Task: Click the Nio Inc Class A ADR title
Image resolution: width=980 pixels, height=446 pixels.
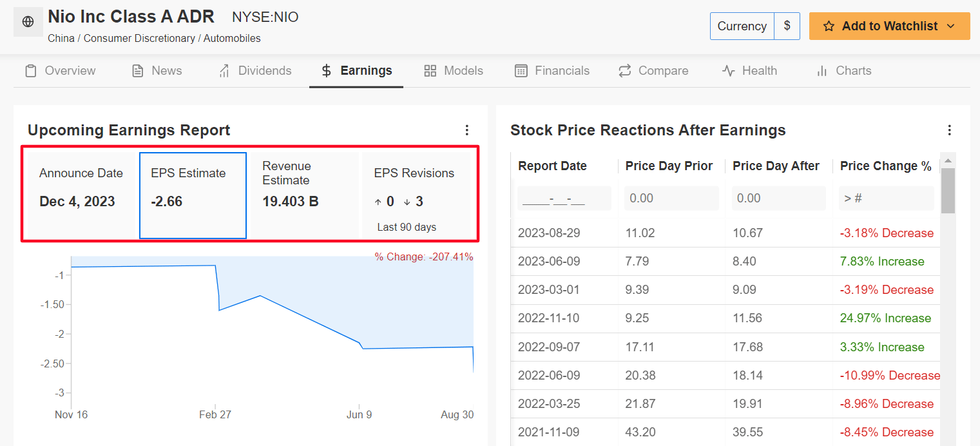Action: tap(131, 16)
